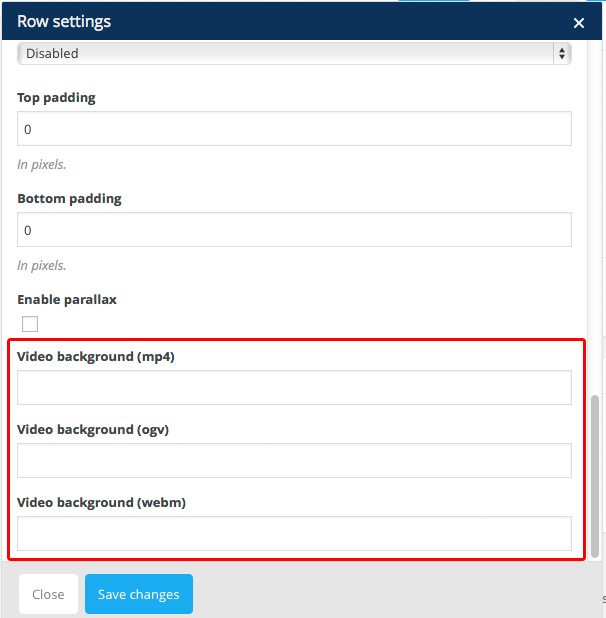Click the Video background (webm) field

pyautogui.click(x=294, y=534)
